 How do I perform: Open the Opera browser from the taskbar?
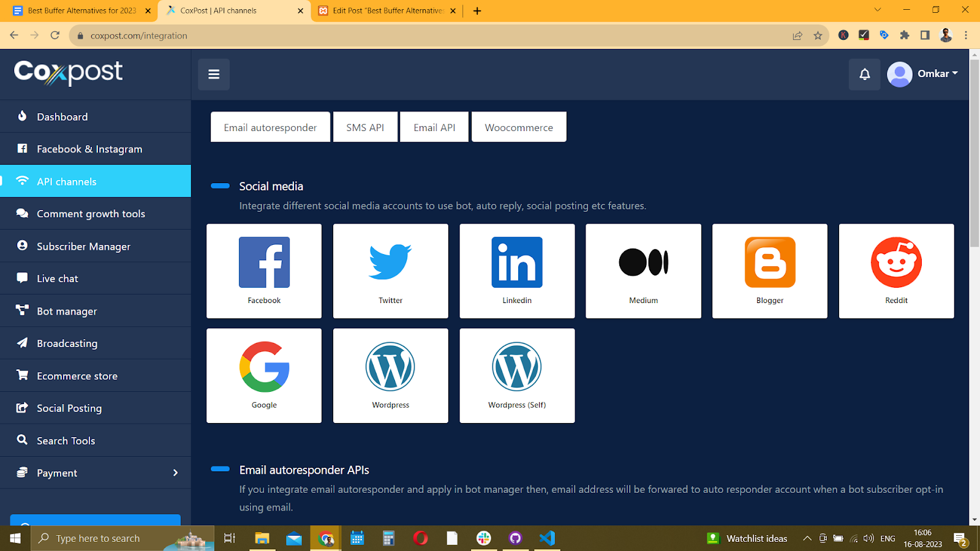click(x=420, y=538)
